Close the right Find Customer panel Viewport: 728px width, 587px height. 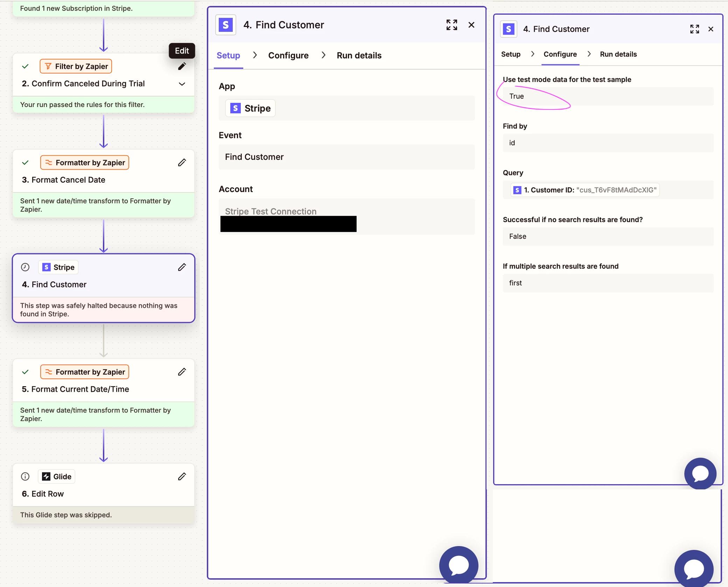(x=710, y=29)
